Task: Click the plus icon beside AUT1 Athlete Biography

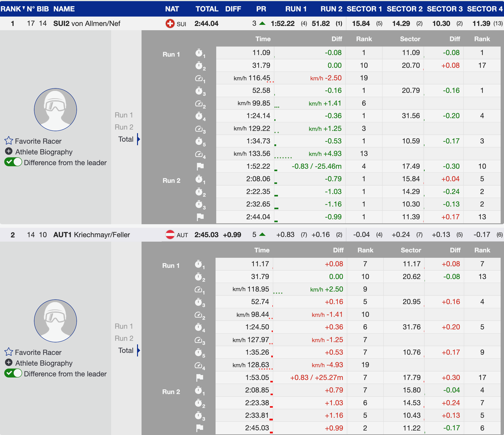Action: [8, 363]
